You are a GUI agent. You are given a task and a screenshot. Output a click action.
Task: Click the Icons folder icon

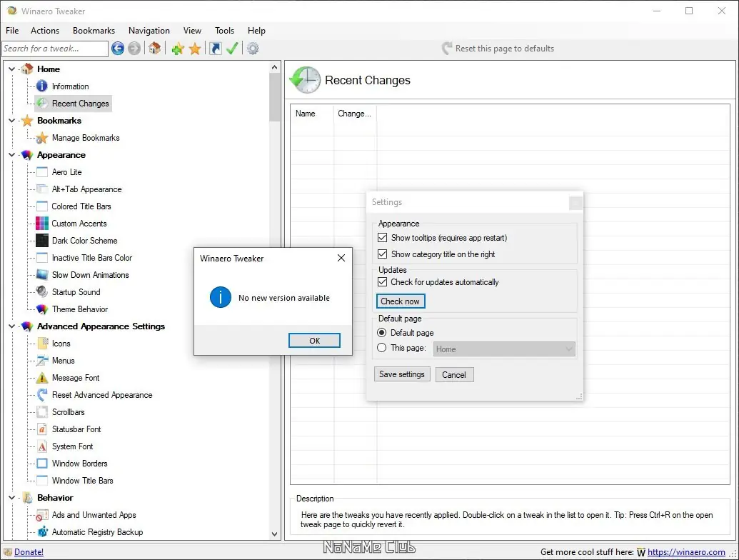tap(42, 343)
